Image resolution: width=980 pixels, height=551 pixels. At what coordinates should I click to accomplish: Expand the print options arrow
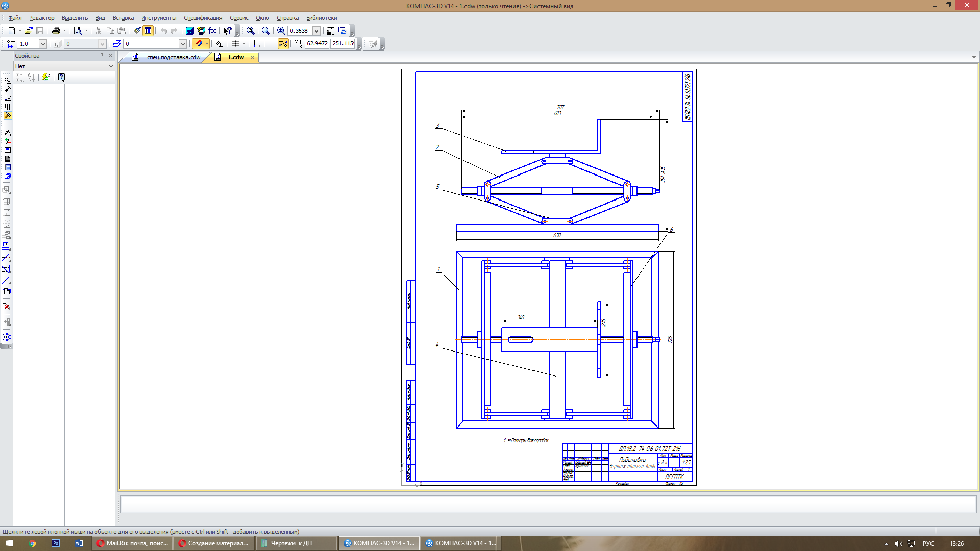click(x=64, y=31)
